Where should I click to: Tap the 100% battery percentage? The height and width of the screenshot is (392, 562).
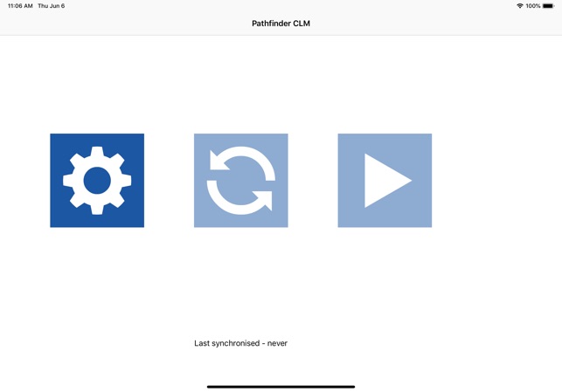point(533,6)
